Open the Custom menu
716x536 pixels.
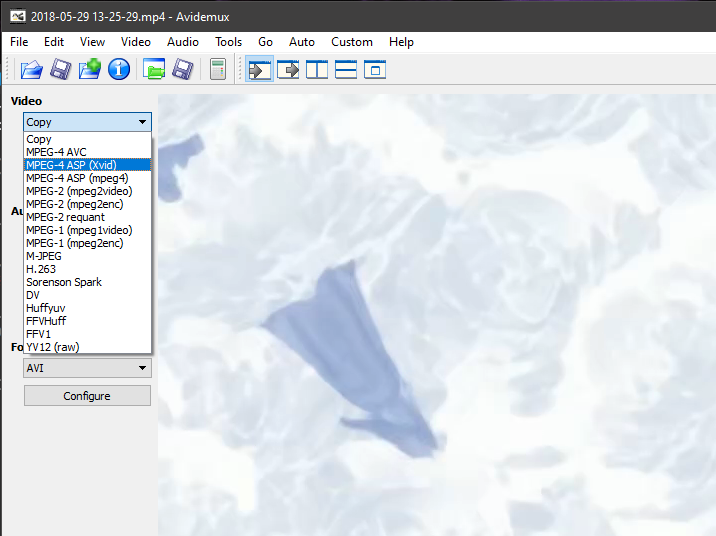click(x=352, y=42)
